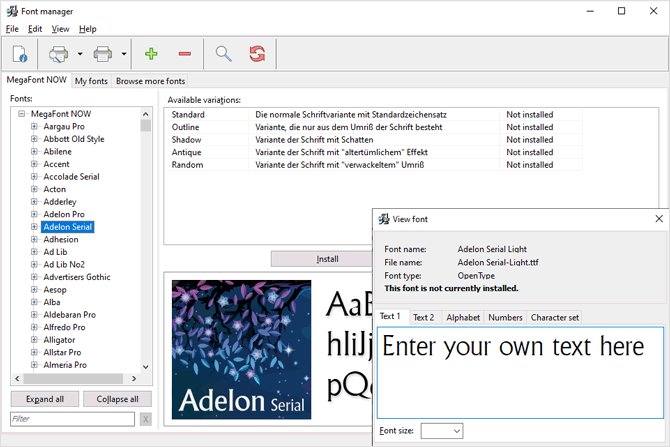Open the Font size combo box
This screenshot has width=670, height=447.
point(442,431)
